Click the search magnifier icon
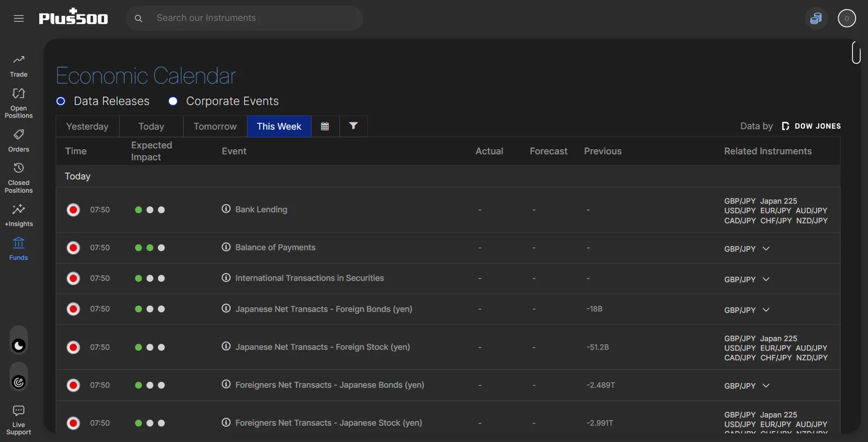This screenshot has width=868, height=442. [138, 18]
